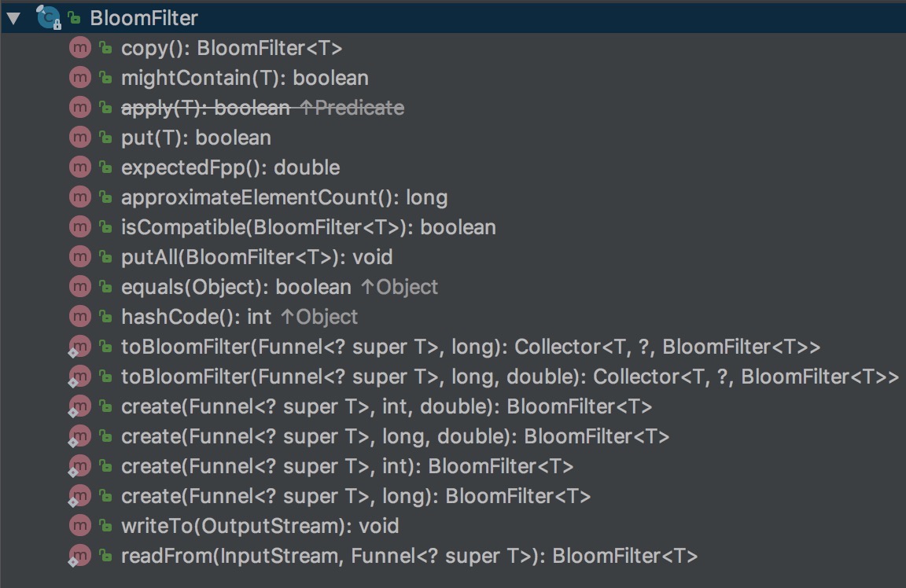Click the public lock icon beside expectedFpp()
Image resolution: width=906 pixels, height=588 pixels.
pos(105,168)
